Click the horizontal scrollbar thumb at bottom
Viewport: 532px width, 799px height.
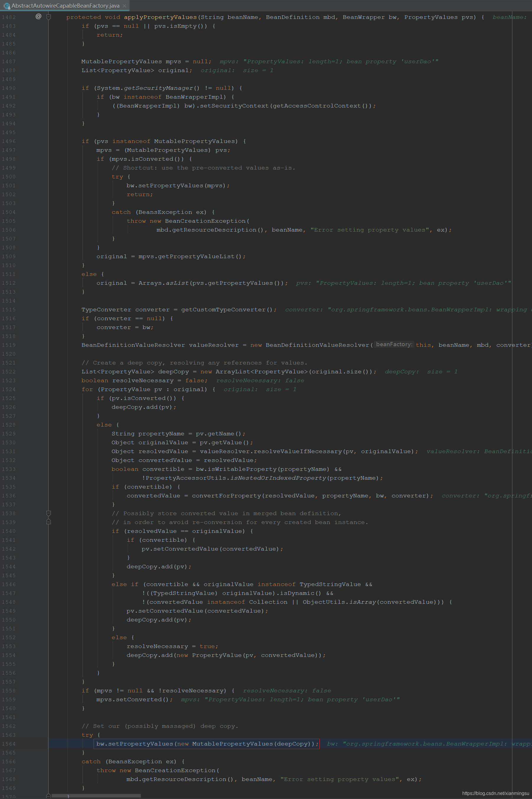pyautogui.click(x=96, y=796)
